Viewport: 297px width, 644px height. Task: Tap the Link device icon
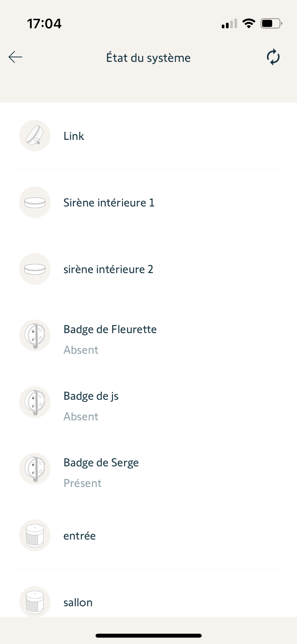35,136
